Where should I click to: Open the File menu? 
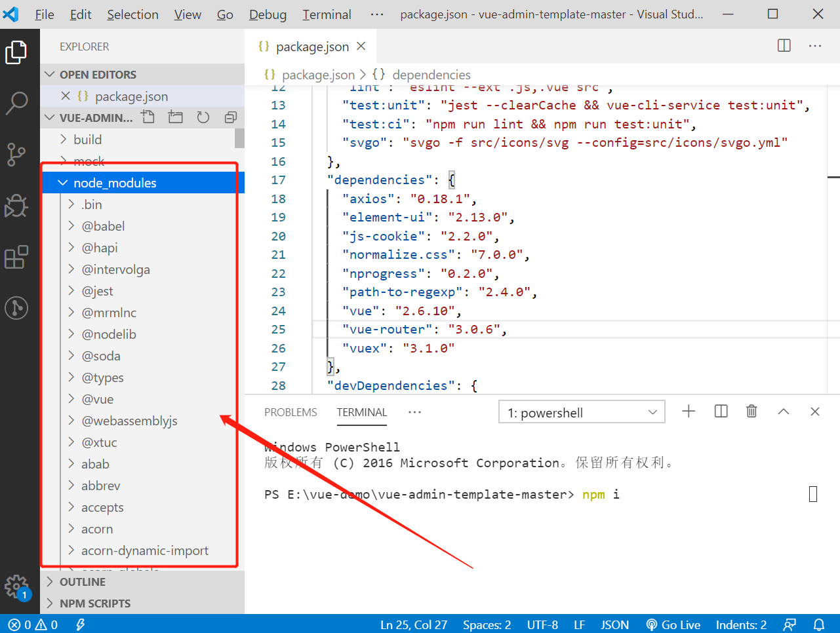(45, 14)
